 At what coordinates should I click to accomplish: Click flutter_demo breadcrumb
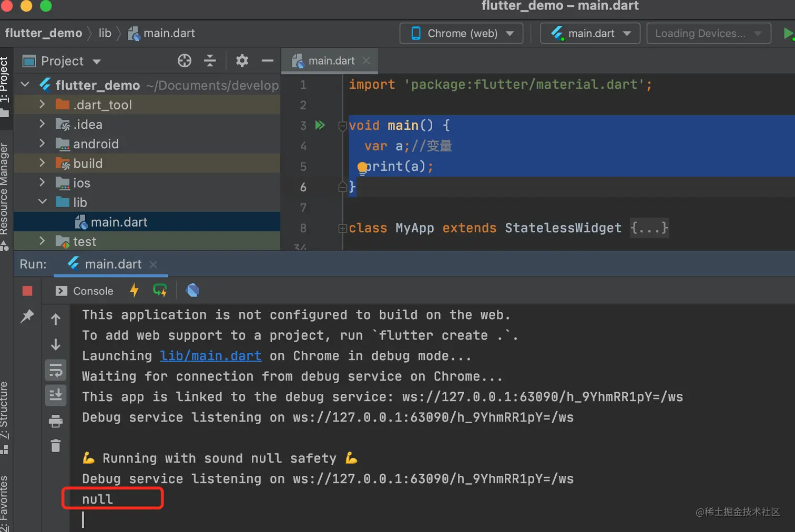(43, 33)
